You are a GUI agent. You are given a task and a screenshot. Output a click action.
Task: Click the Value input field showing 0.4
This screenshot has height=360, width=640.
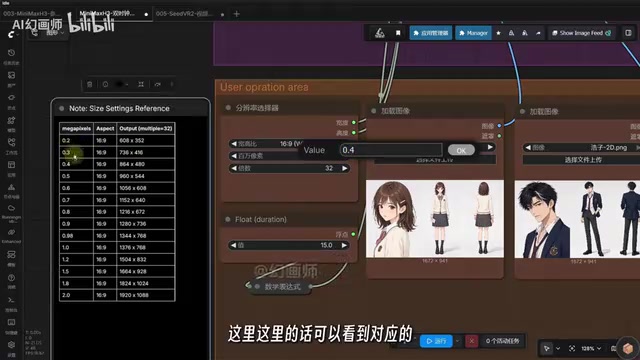pos(391,150)
